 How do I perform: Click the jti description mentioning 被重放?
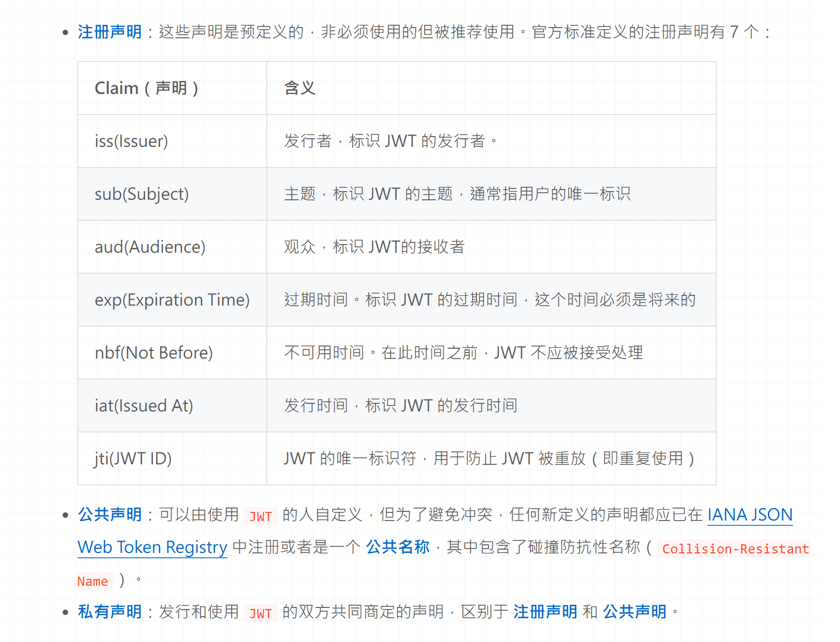click(489, 459)
